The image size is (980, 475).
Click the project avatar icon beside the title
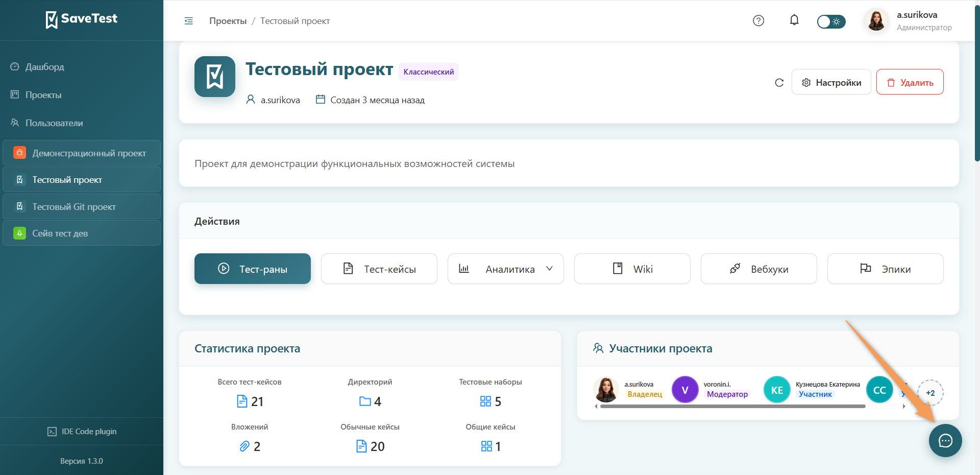point(215,77)
